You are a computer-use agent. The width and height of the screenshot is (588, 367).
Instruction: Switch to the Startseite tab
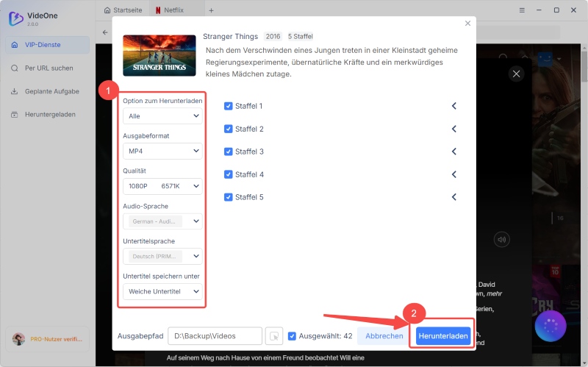point(123,10)
